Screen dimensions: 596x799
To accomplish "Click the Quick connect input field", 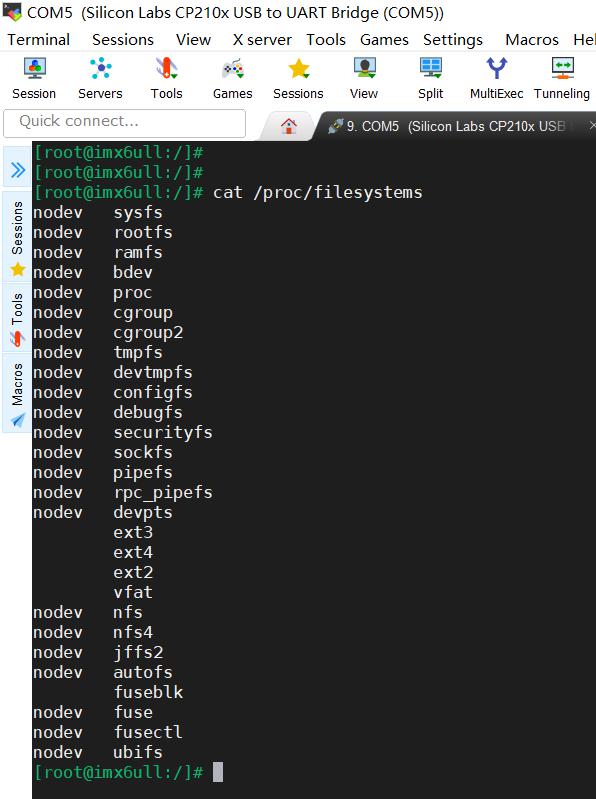I will point(124,123).
